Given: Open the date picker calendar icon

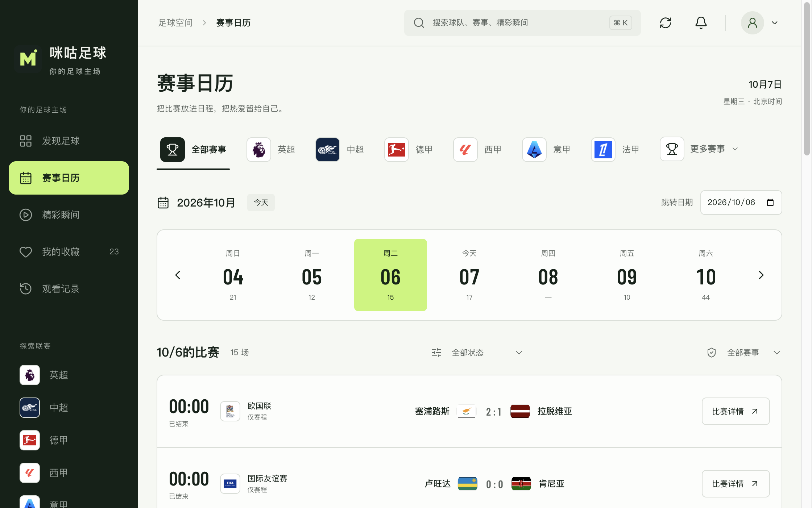Looking at the screenshot, I should (x=770, y=203).
